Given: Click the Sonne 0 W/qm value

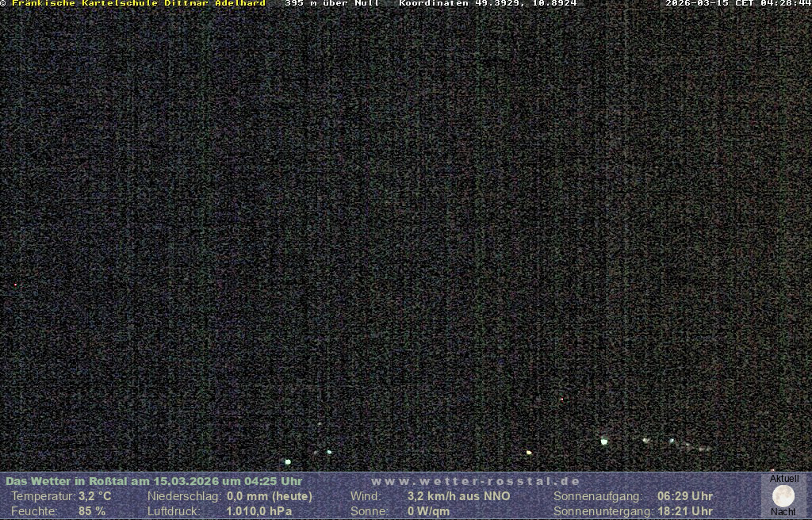Looking at the screenshot, I should pyautogui.click(x=428, y=511).
